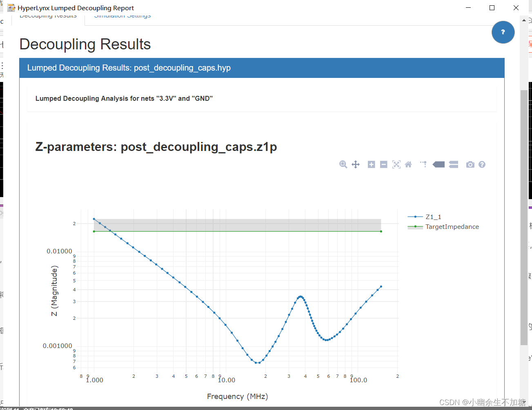The height and width of the screenshot is (410, 532).
Task: Select the Zoom tool in plot toolbar
Action: (x=343, y=164)
